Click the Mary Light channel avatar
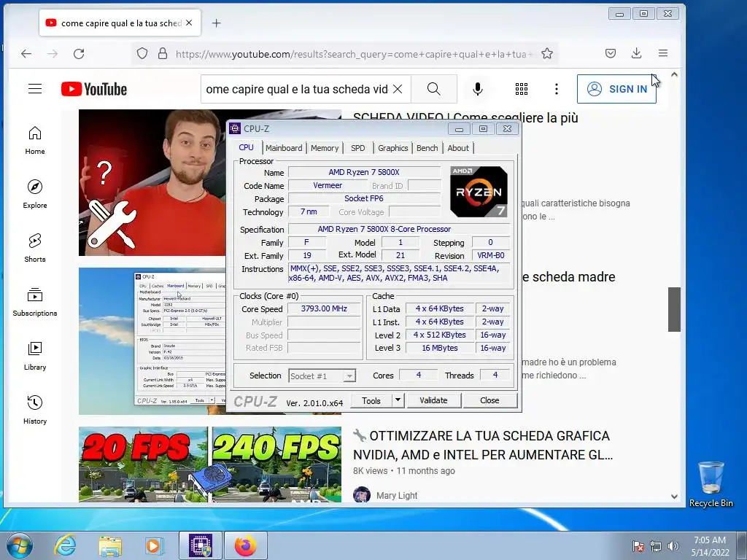The image size is (747, 560). click(362, 495)
